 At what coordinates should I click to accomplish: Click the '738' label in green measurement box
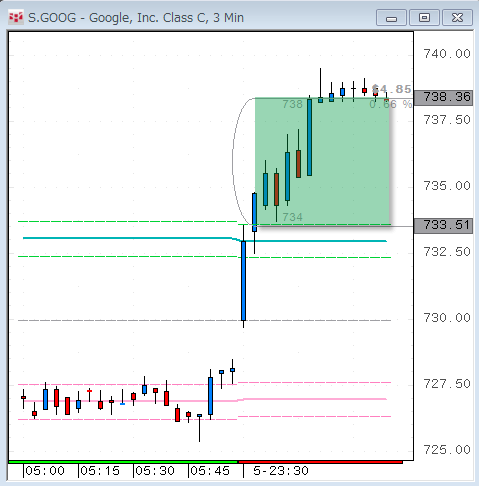pyautogui.click(x=292, y=104)
